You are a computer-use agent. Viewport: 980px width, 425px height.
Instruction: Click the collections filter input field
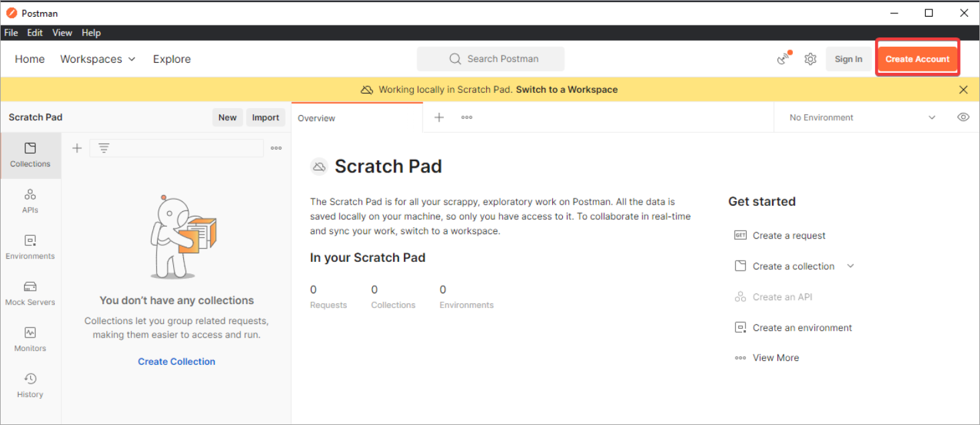(x=176, y=148)
